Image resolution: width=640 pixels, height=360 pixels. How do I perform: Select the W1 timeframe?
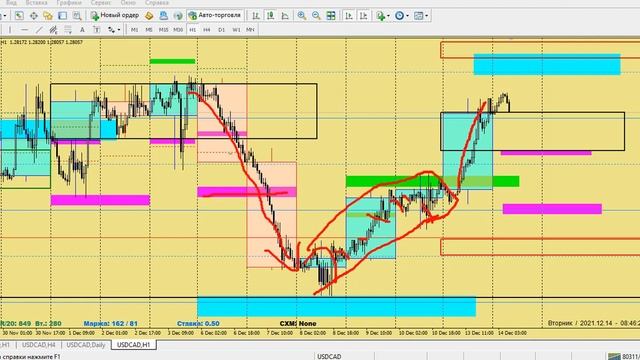(236, 30)
